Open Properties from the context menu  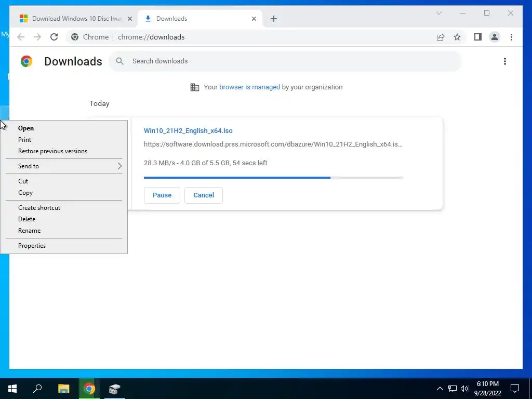(64, 246)
